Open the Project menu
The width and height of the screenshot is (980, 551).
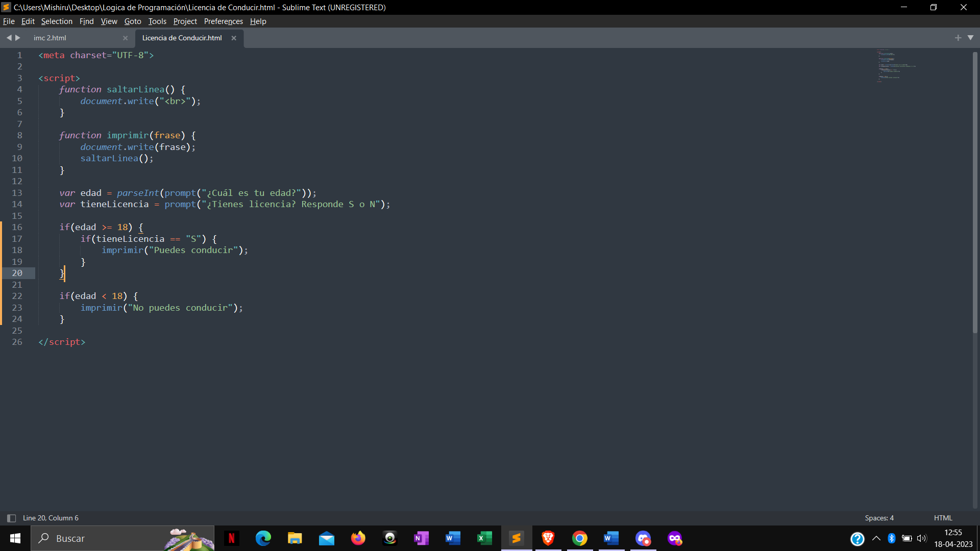tap(185, 21)
